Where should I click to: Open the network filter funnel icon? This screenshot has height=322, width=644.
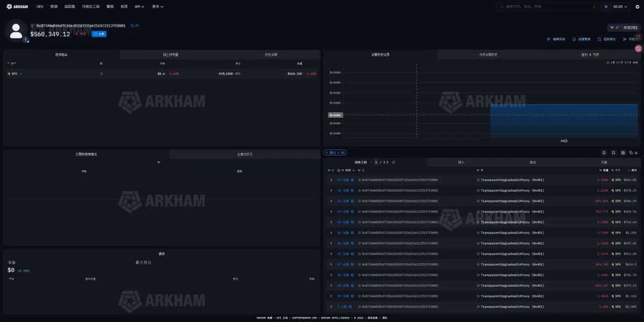pyautogui.click(x=612, y=27)
